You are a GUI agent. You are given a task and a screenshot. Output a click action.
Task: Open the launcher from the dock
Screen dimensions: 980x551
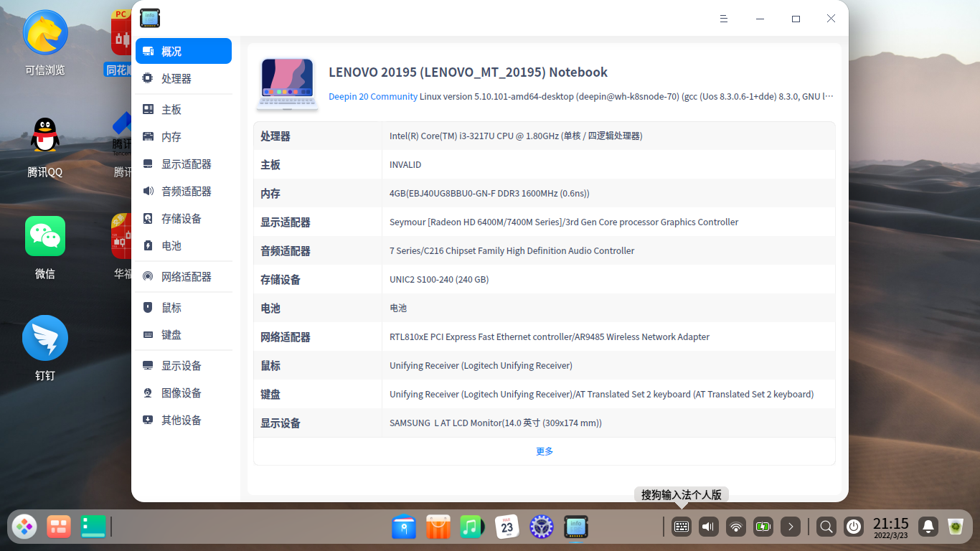(25, 527)
